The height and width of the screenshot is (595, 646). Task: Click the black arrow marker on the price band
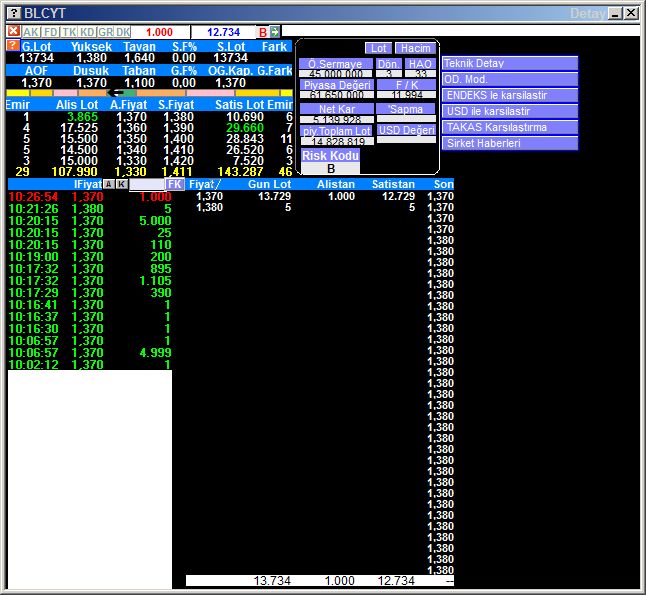coord(115,93)
